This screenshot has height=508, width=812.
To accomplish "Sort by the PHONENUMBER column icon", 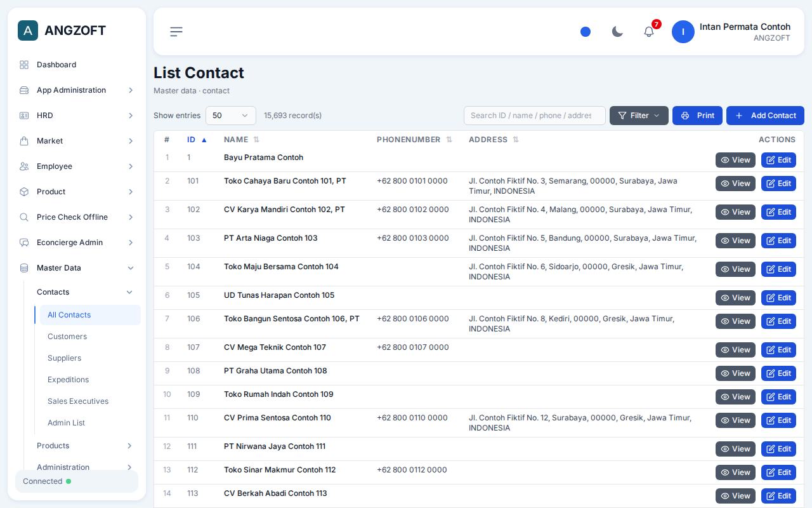I will 449,140.
